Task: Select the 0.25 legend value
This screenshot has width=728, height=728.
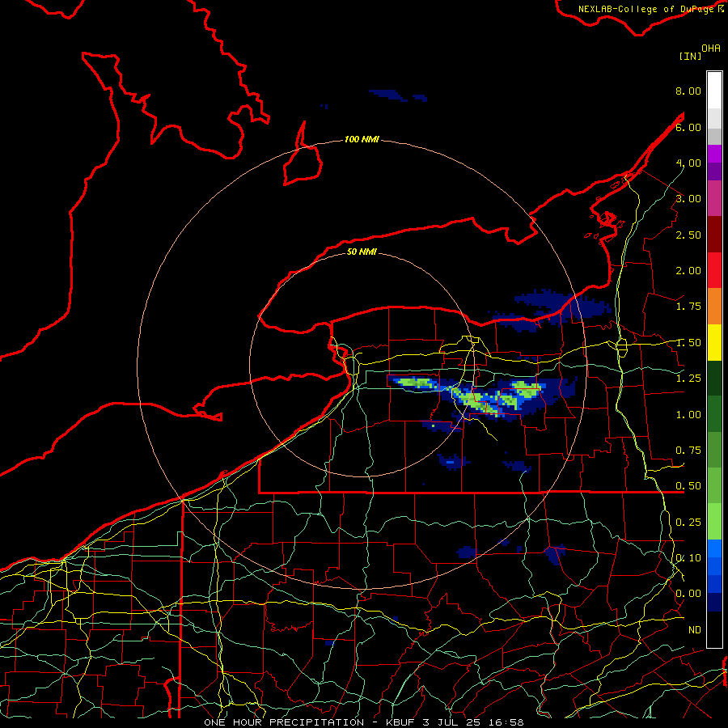Action: [688, 523]
